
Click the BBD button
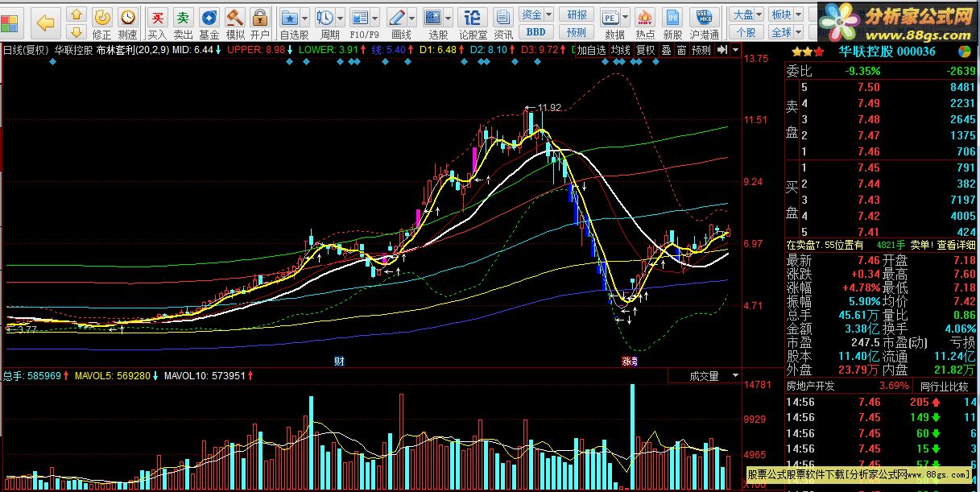click(536, 32)
